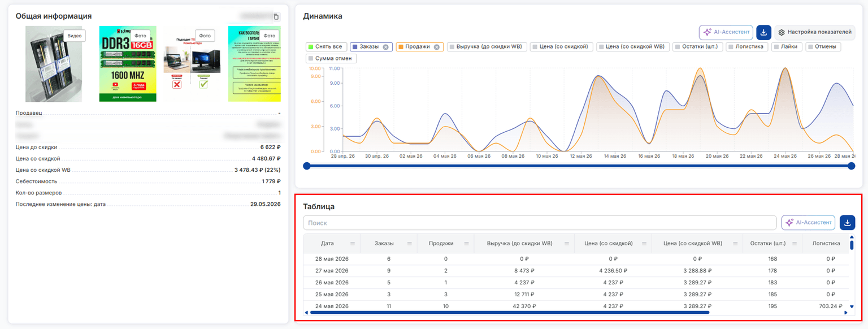
Task: Open column menu for Цена (со скидкой WB)
Action: [x=735, y=244]
